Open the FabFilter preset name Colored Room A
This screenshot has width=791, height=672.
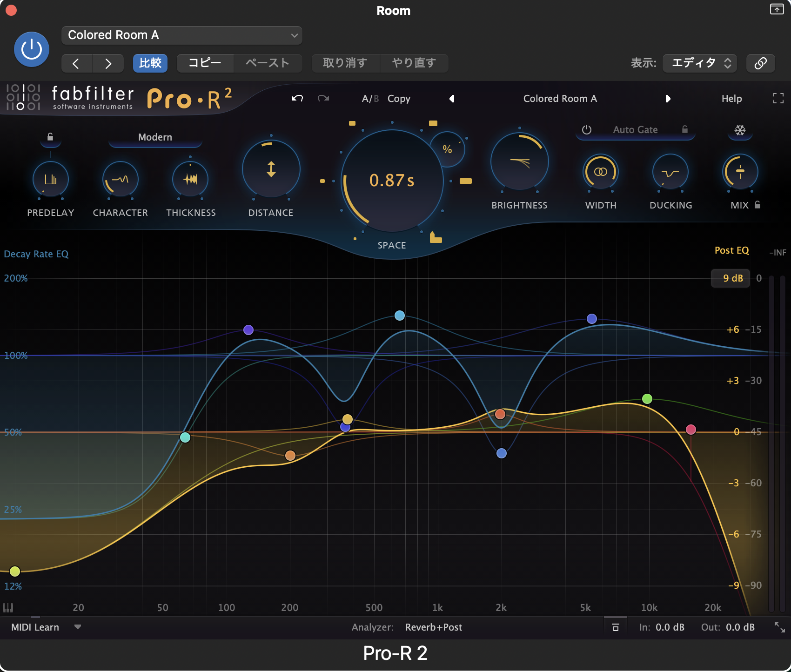(560, 99)
